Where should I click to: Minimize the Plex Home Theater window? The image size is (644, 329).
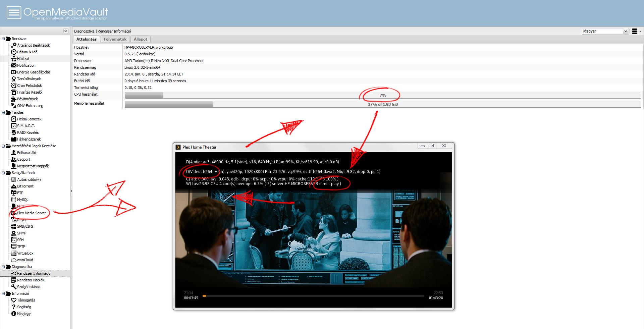pos(422,146)
